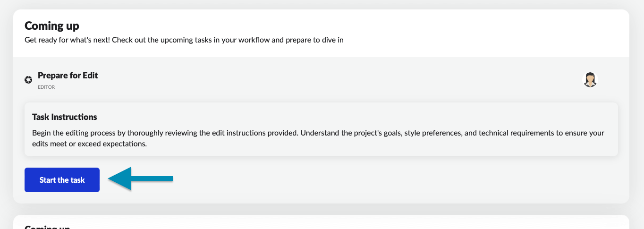Click the word 'Edit' in the task title
Image resolution: width=644 pixels, height=229 pixels.
[x=90, y=76]
